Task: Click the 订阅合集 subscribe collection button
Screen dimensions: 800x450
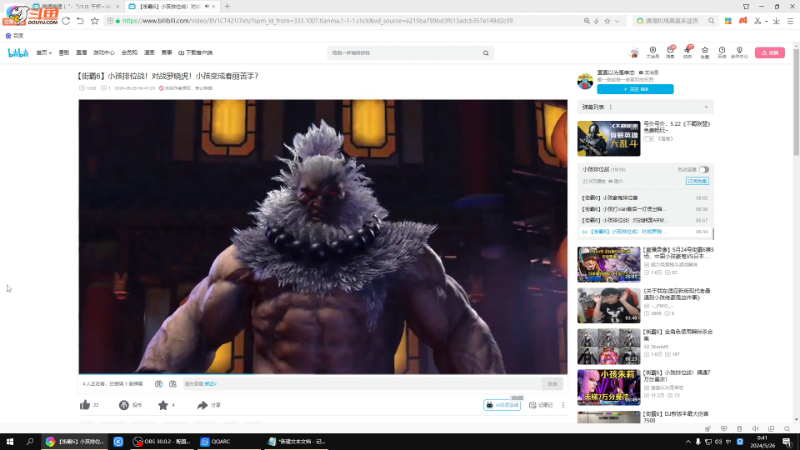Action: pos(697,181)
